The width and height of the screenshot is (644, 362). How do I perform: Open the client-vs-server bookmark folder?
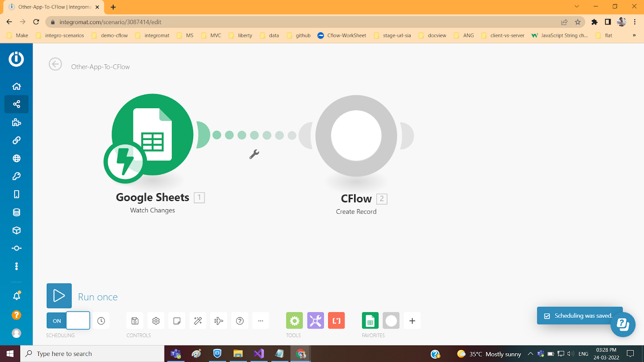pyautogui.click(x=503, y=35)
